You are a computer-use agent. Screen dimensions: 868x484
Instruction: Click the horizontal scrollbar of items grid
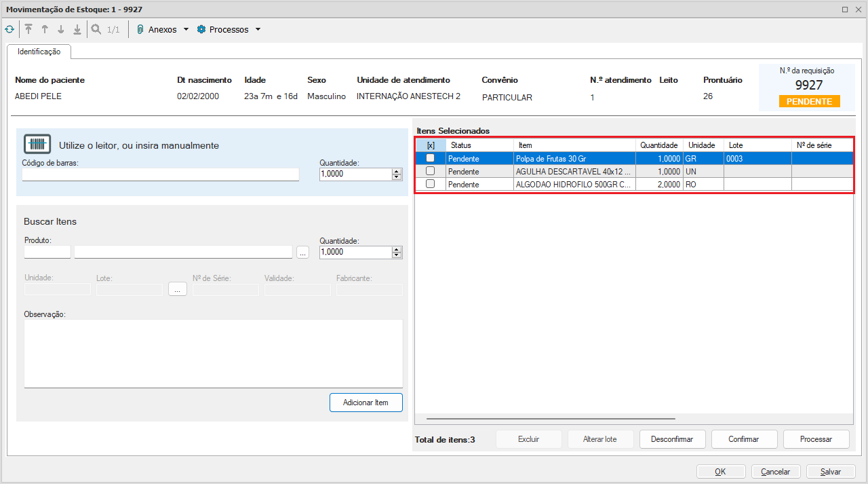551,420
